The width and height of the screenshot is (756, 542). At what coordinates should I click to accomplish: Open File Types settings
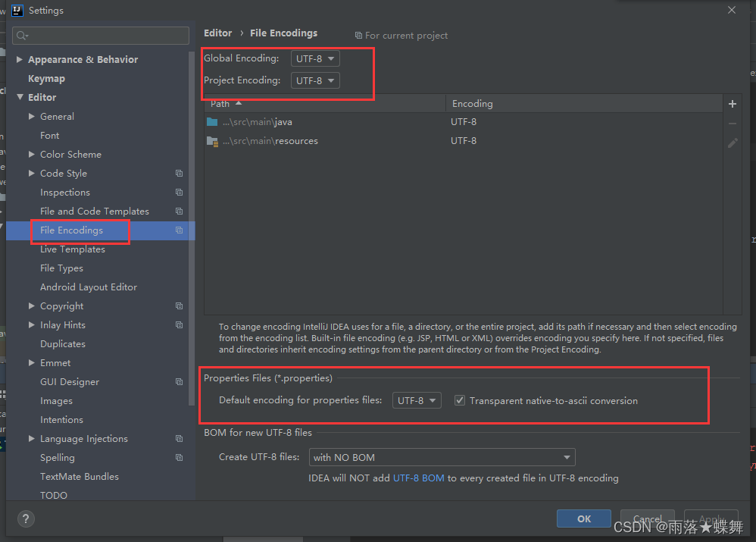pos(61,268)
